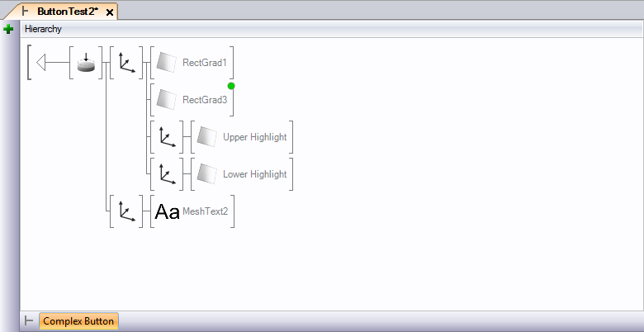
Task: Click the RectGrad1 gradient rectangle icon
Action: click(x=167, y=63)
